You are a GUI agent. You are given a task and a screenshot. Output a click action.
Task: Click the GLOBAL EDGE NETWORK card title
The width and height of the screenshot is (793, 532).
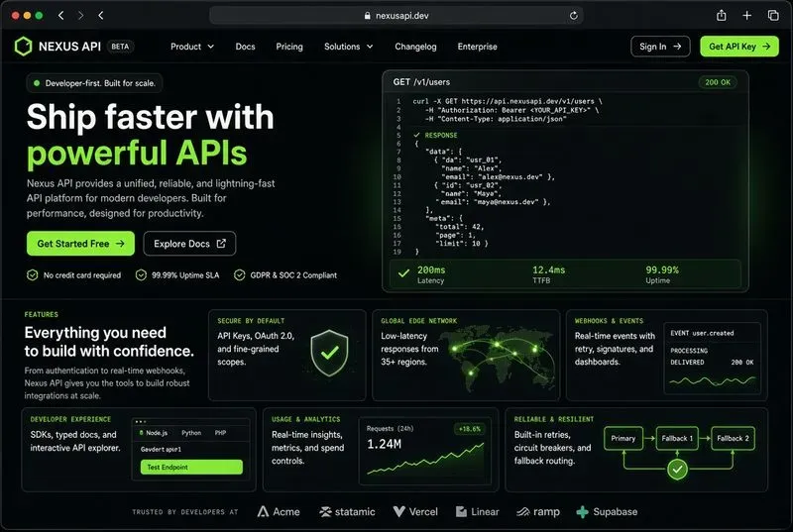418,321
